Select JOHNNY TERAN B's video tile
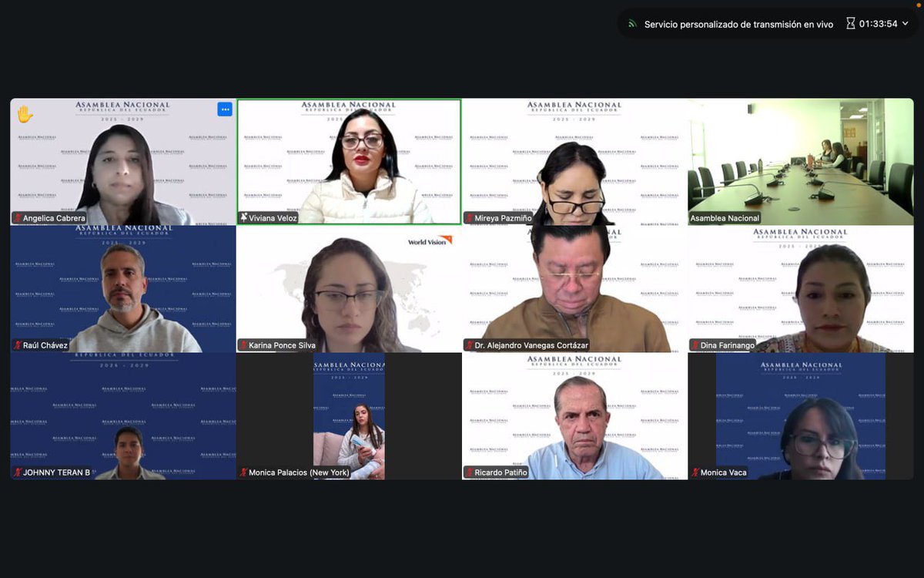The image size is (924, 578). pyautogui.click(x=123, y=416)
